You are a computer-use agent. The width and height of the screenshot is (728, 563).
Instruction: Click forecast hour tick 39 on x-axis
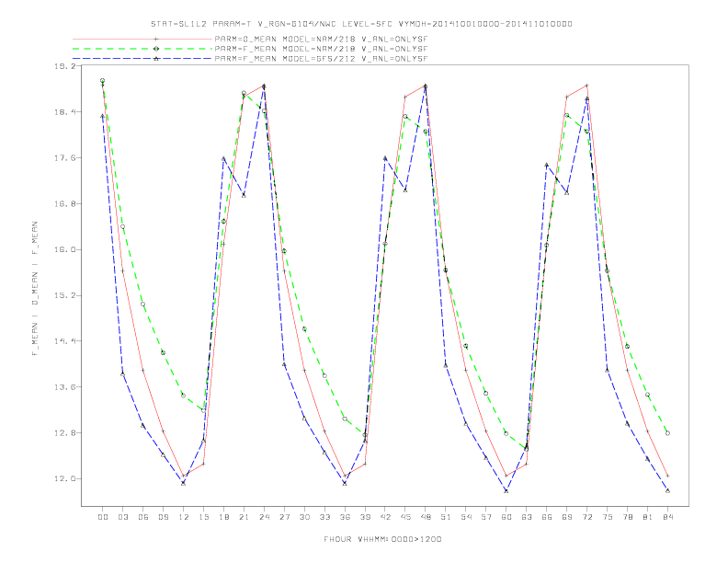coord(365,517)
